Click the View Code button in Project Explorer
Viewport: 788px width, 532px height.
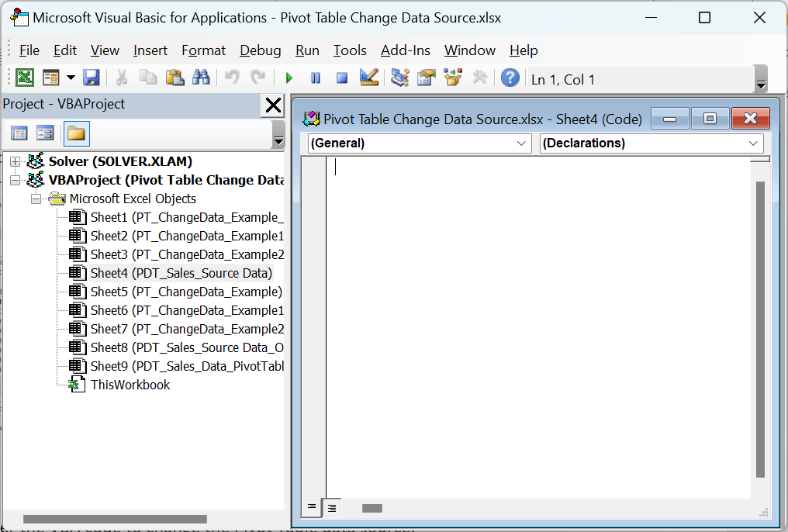coord(18,133)
